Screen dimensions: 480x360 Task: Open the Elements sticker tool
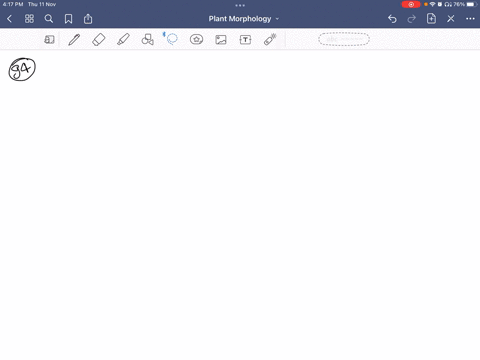(196, 40)
